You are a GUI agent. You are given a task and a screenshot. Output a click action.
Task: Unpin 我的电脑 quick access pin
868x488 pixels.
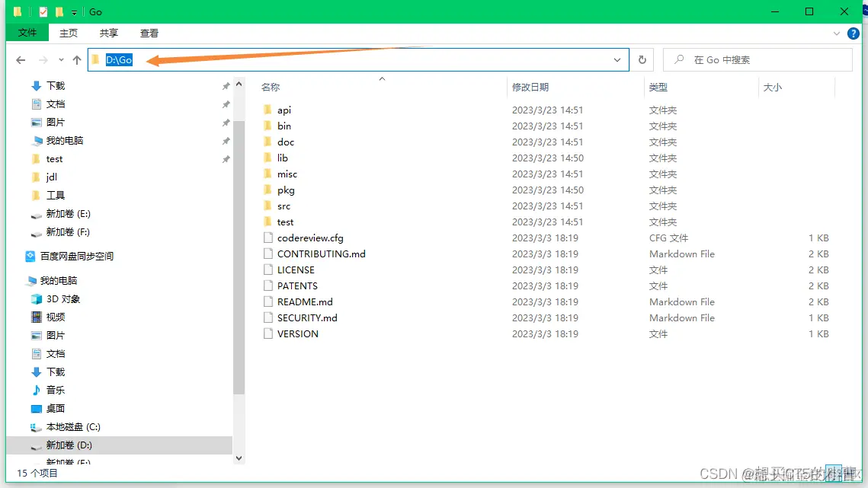pos(226,141)
